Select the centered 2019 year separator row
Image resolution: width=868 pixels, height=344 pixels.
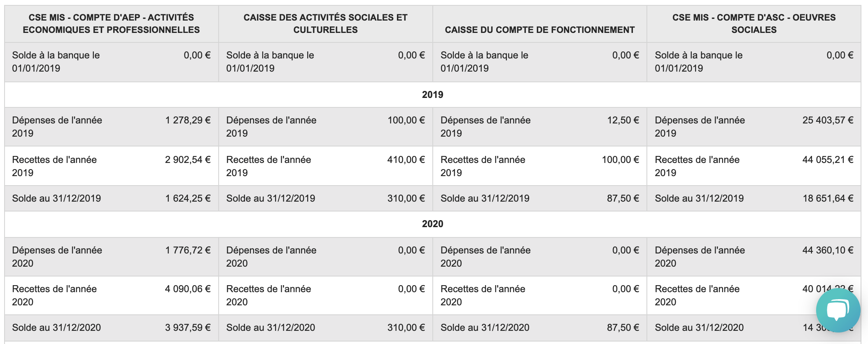tap(432, 95)
